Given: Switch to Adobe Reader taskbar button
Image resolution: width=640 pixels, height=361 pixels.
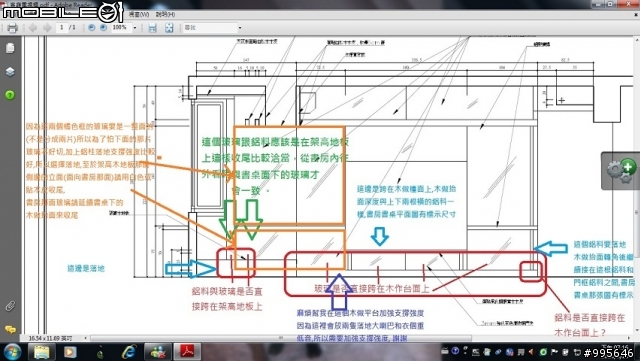Looking at the screenshot, I should tap(187, 352).
